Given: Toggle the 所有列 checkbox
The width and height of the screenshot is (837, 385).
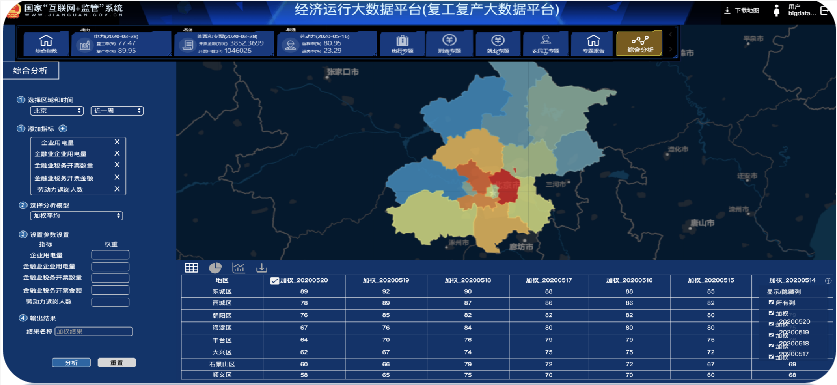Looking at the screenshot, I should [771, 302].
